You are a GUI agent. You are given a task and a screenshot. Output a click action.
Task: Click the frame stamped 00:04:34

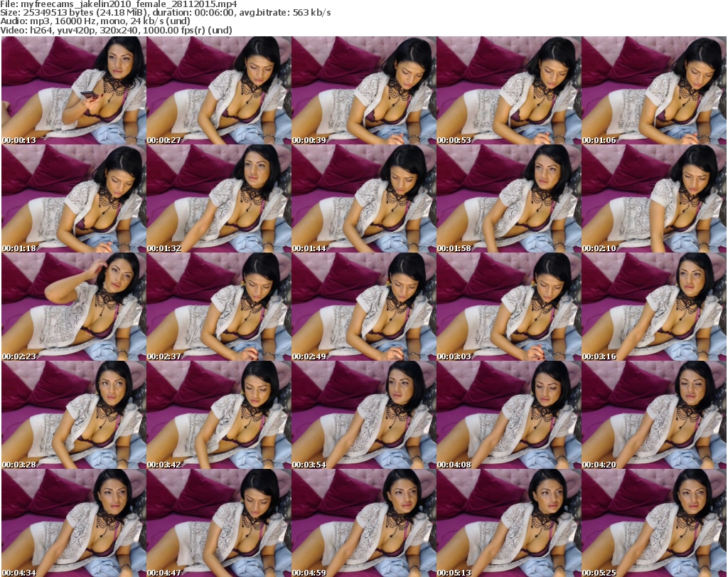point(74,523)
